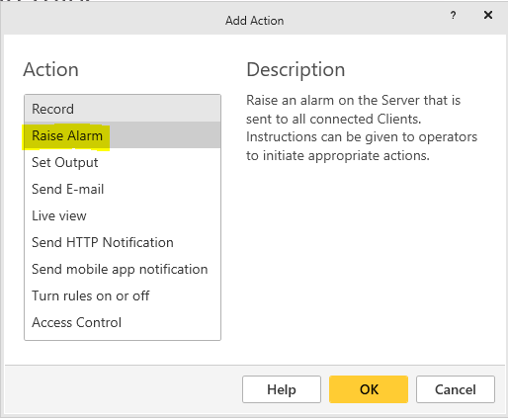Close the Add Action dialog with X
The image size is (508, 420).
click(x=488, y=15)
